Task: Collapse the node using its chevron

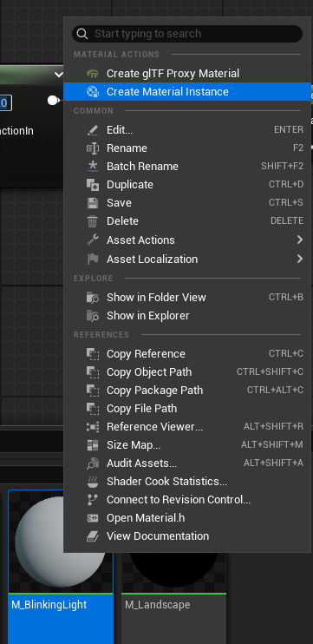Action: (x=58, y=75)
